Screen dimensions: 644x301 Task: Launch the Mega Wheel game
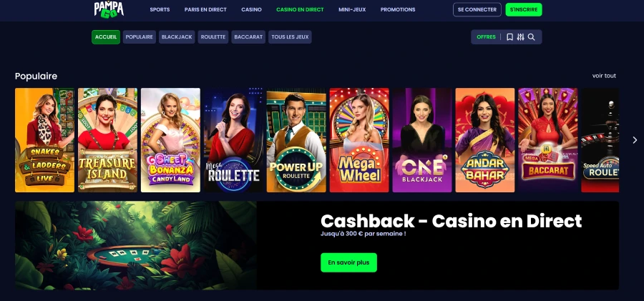(359, 140)
